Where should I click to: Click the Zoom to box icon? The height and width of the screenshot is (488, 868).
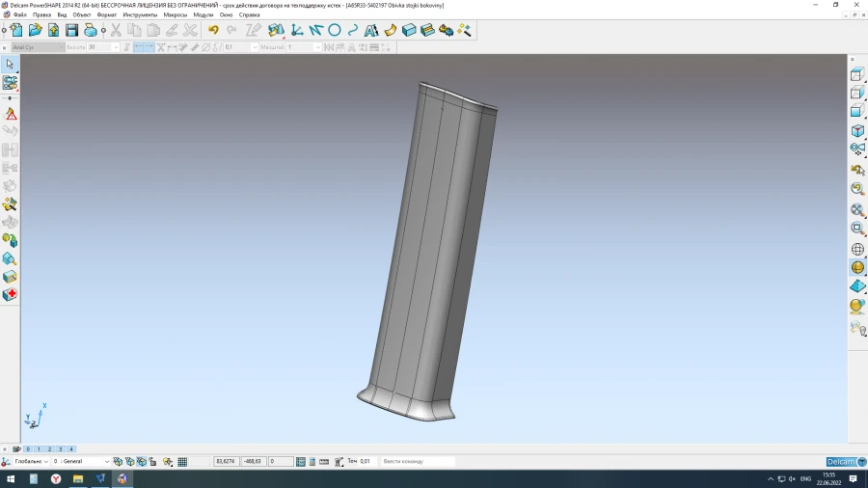click(857, 229)
